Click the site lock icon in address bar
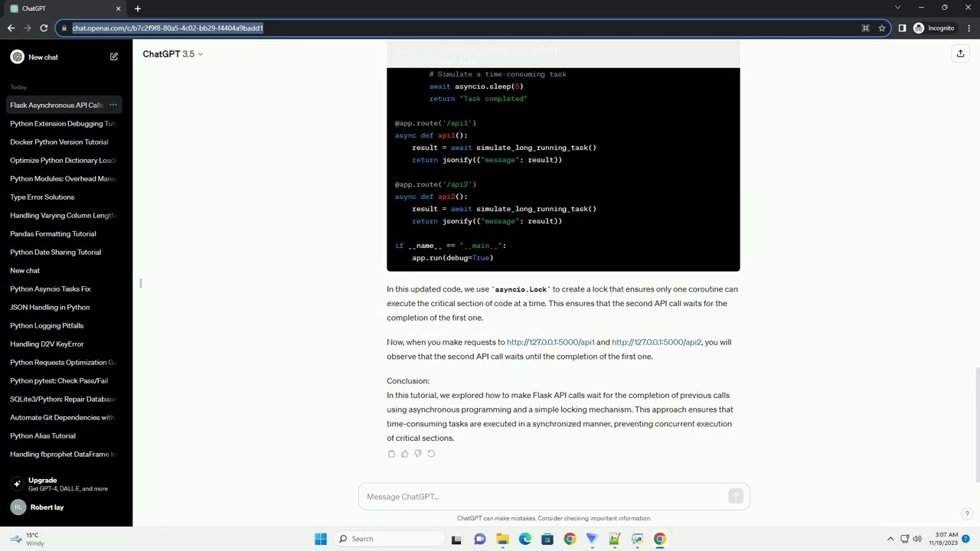 (64, 28)
